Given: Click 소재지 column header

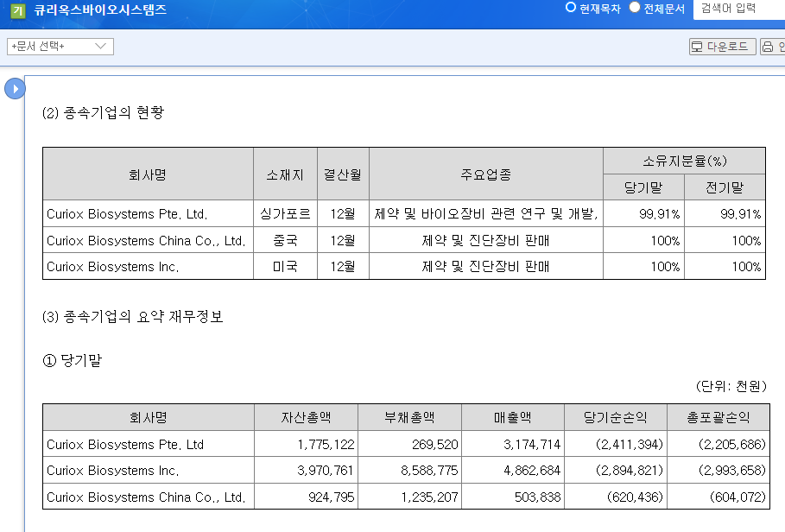Looking at the screenshot, I should click(285, 174).
